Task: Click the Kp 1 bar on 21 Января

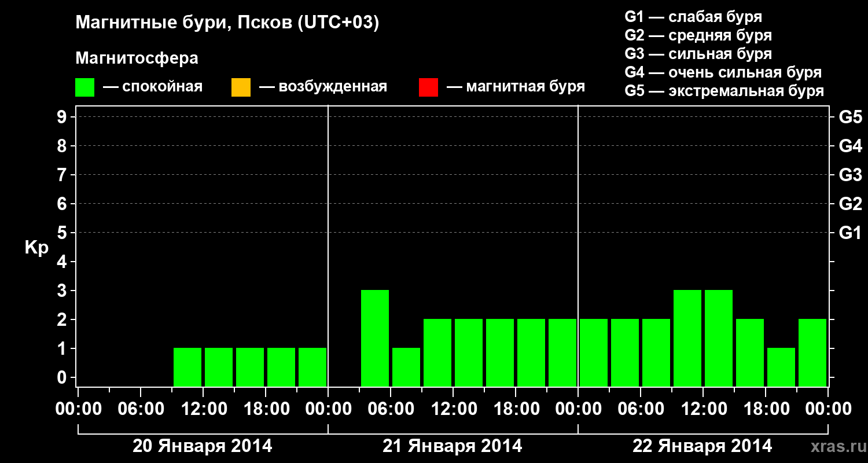Action: click(x=406, y=367)
